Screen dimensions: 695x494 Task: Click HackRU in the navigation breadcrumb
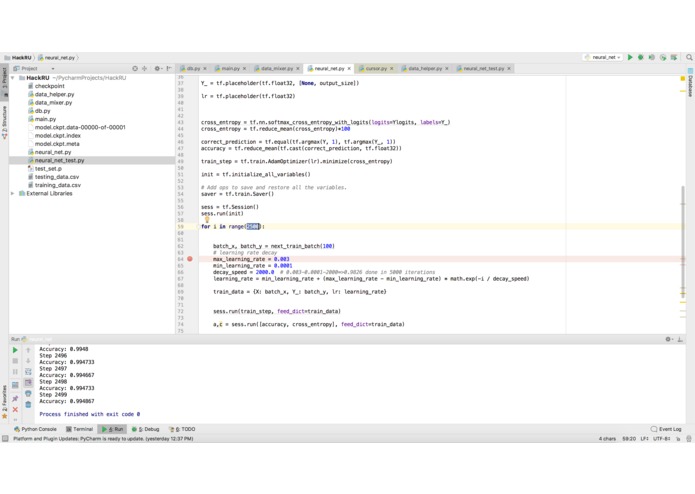click(18, 58)
